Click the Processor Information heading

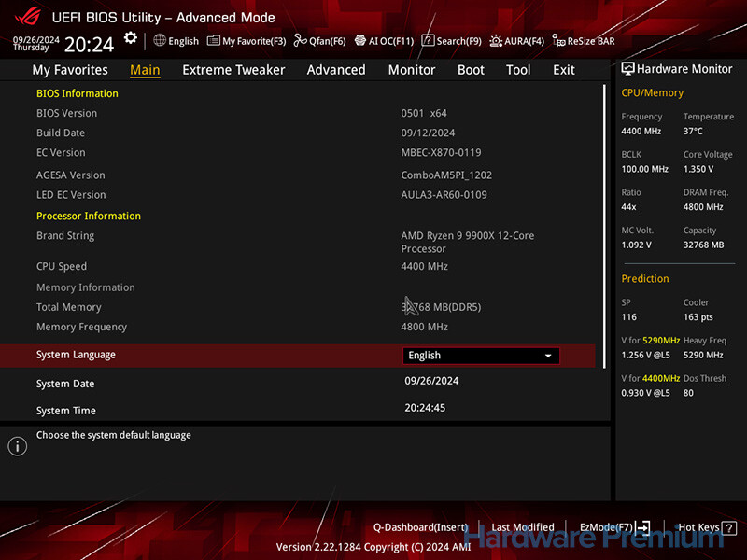pos(89,217)
